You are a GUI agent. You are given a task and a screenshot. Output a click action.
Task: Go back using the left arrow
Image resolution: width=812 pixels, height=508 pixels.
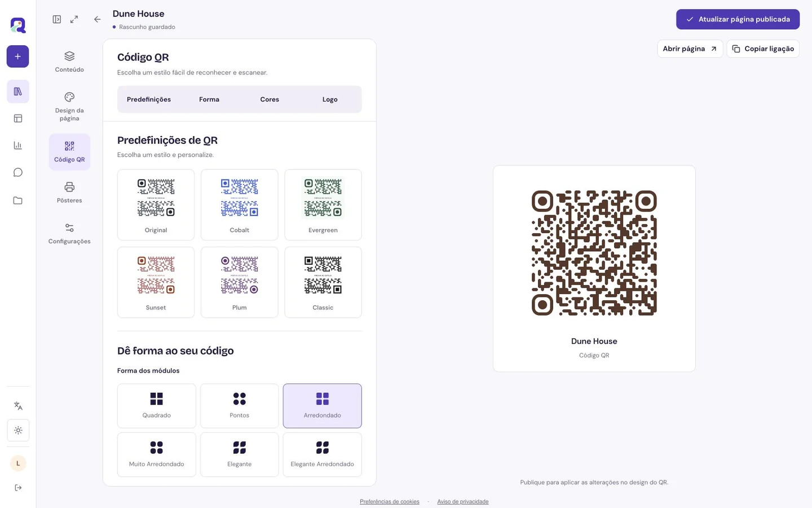(98, 19)
